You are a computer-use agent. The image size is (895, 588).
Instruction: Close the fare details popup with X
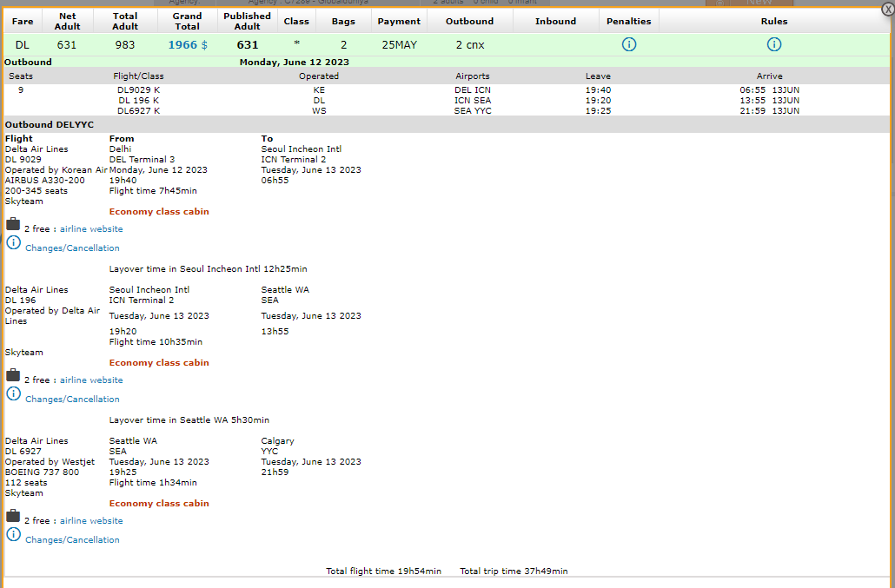(886, 8)
